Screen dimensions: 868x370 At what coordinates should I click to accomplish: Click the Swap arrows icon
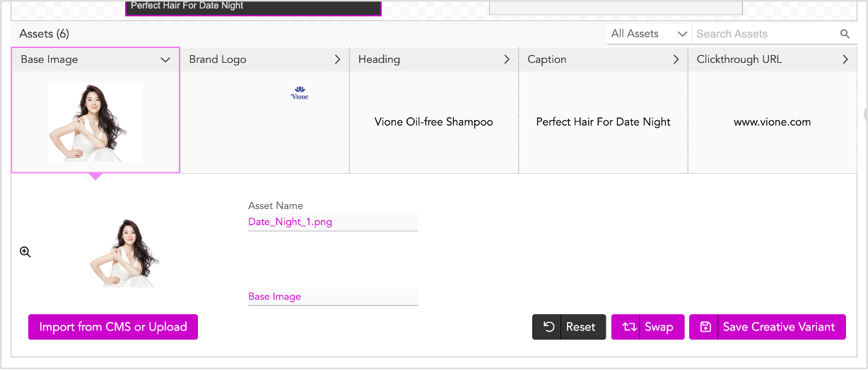click(629, 327)
